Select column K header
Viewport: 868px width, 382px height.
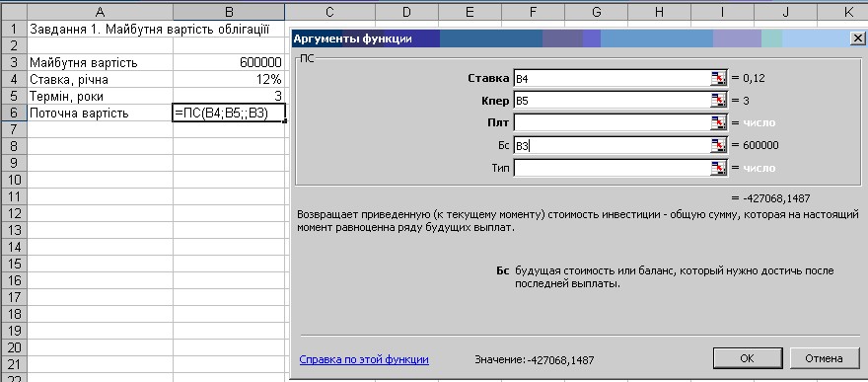842,12
